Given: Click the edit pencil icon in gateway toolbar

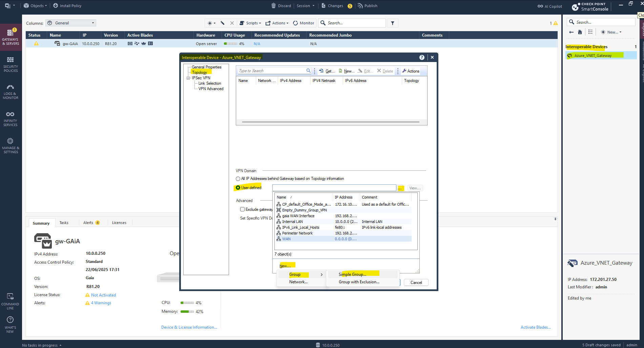Looking at the screenshot, I should pyautogui.click(x=223, y=23).
